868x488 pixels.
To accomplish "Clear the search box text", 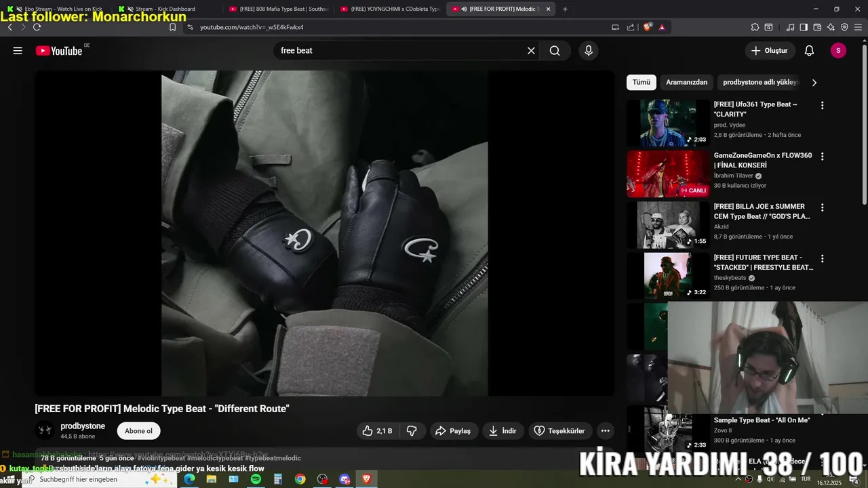I will [x=531, y=51].
